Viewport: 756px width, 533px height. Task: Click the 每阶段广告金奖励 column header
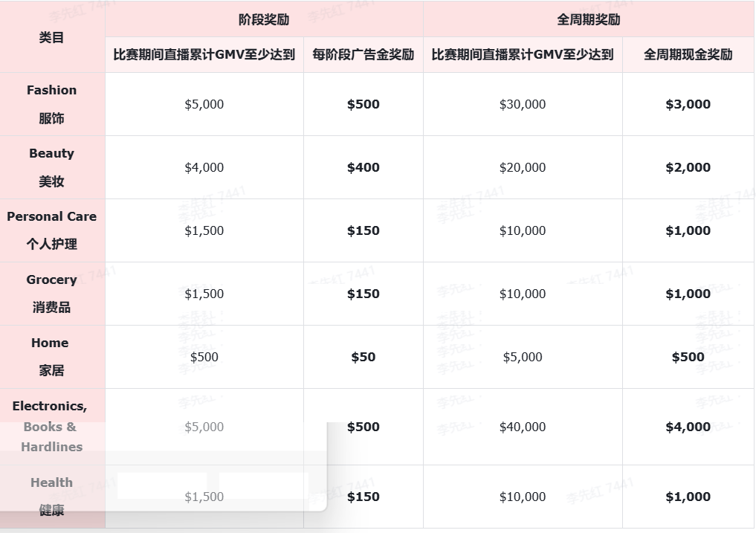coord(363,54)
